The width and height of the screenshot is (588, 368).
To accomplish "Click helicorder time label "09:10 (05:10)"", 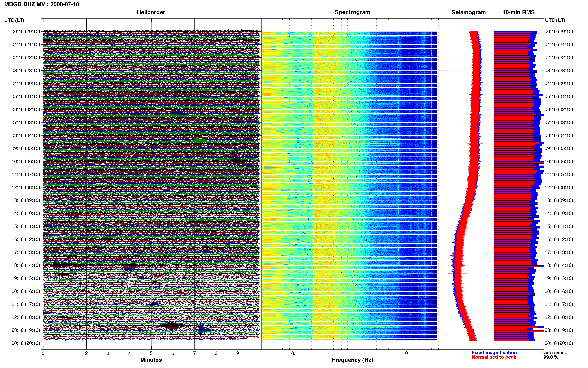I will point(26,148).
